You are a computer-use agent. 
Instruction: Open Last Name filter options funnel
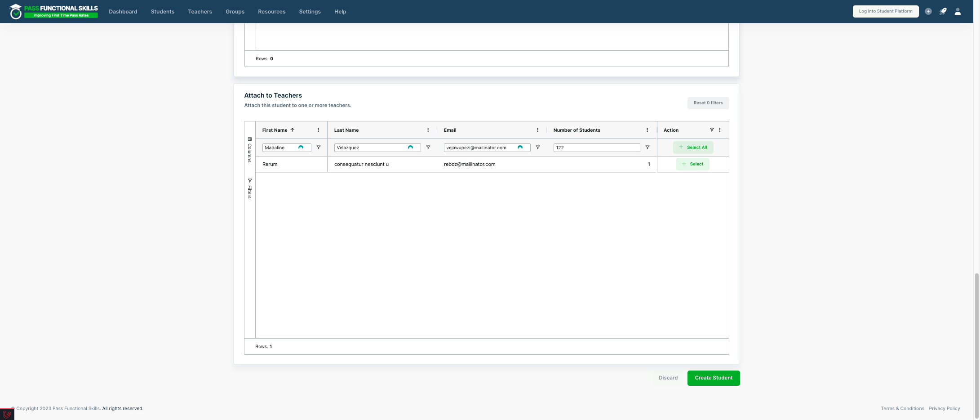tap(428, 147)
